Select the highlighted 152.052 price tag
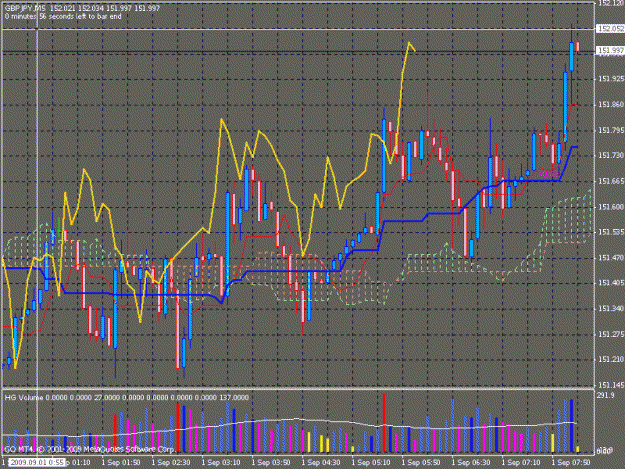625x469 pixels. (x=610, y=29)
